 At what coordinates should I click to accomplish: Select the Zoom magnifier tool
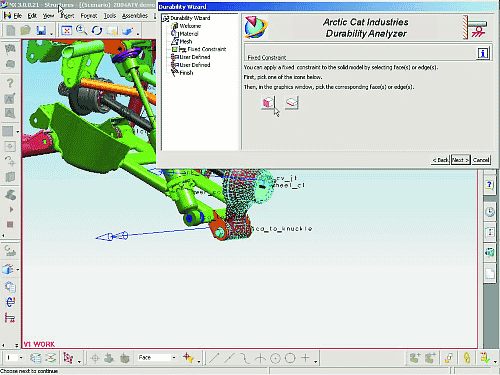click(81, 30)
